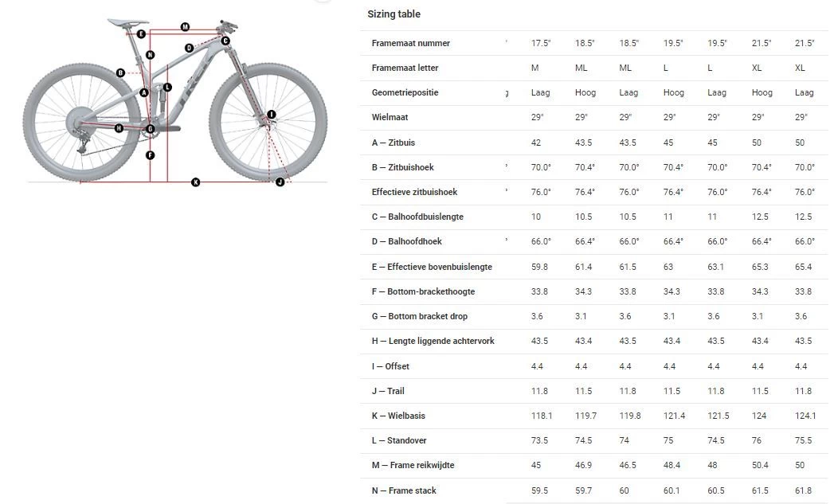Click the J trail marker
The image size is (834, 504).
point(280,182)
